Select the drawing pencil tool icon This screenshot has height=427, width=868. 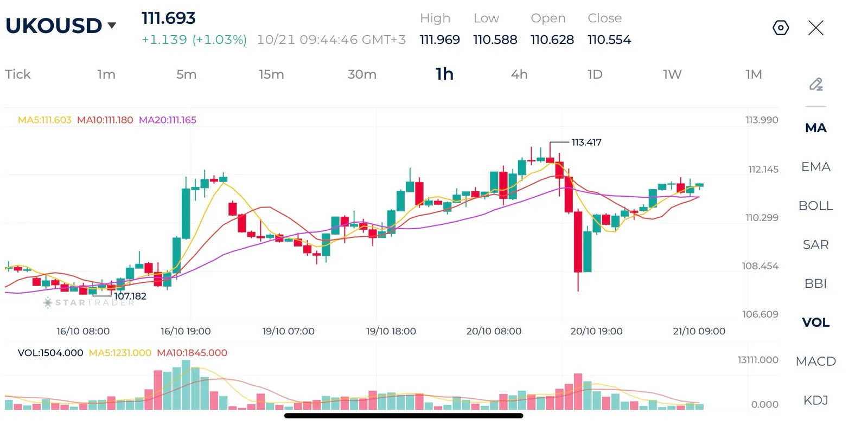(816, 84)
